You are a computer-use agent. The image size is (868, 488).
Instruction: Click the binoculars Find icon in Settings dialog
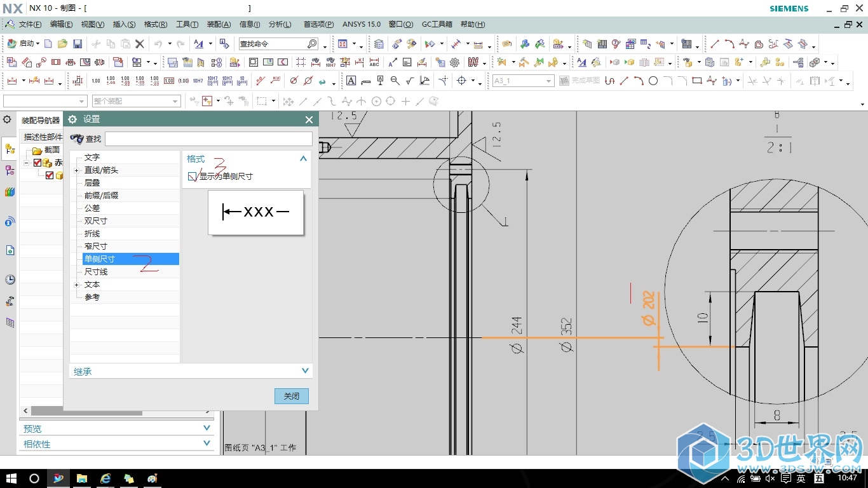pos(77,139)
